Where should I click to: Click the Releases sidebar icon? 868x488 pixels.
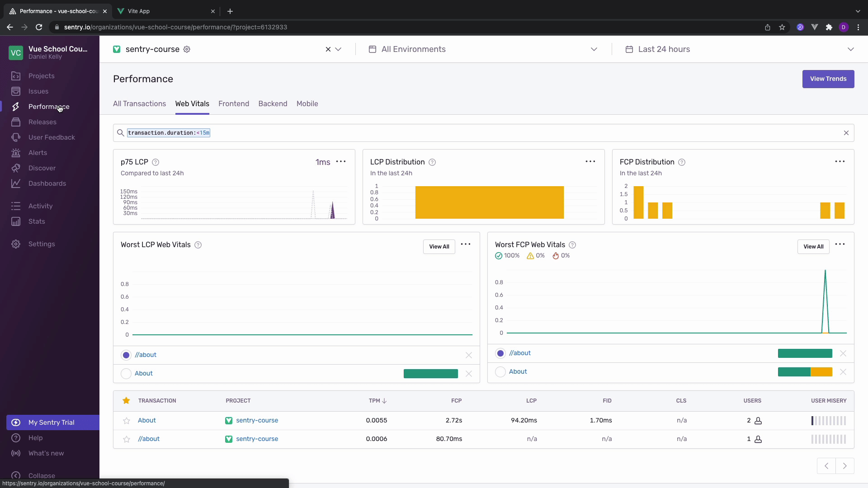coord(16,122)
